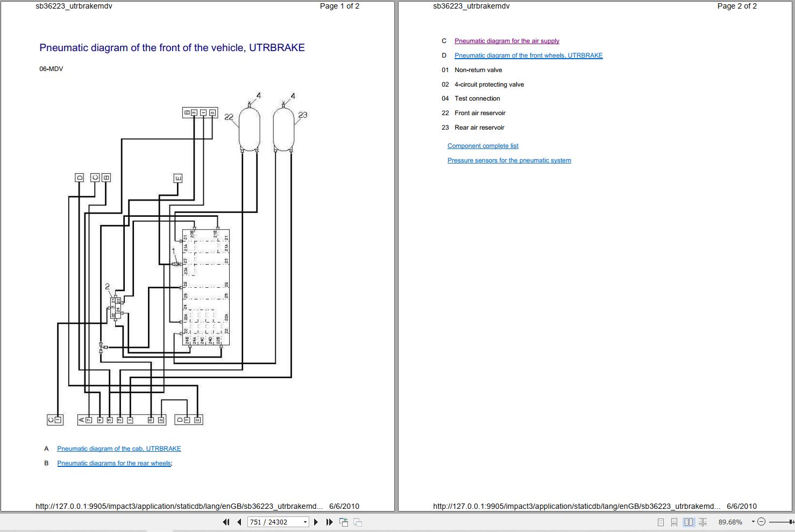The width and height of the screenshot is (795, 532).
Task: Open Pneumatic diagram of the cab link
Action: [x=119, y=449]
